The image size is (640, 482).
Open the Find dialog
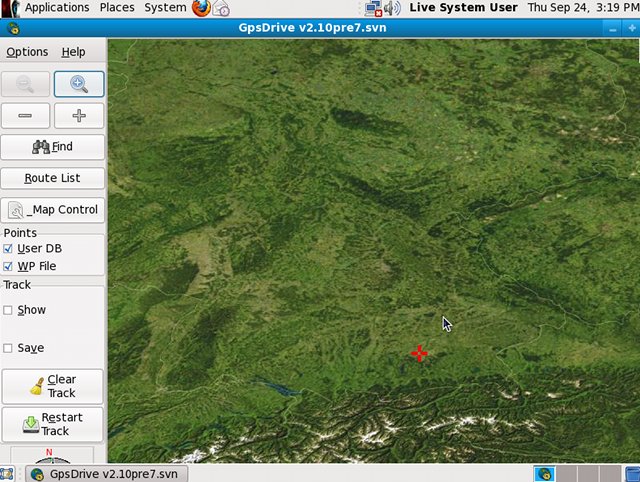(53, 147)
